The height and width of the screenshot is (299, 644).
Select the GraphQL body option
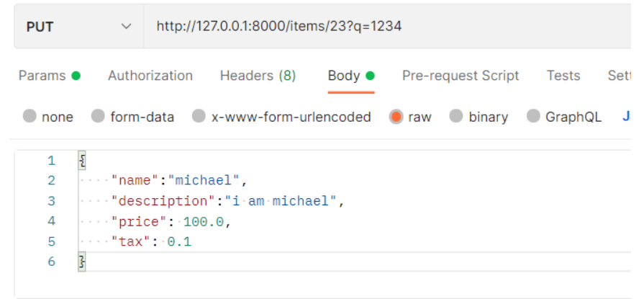point(564,117)
